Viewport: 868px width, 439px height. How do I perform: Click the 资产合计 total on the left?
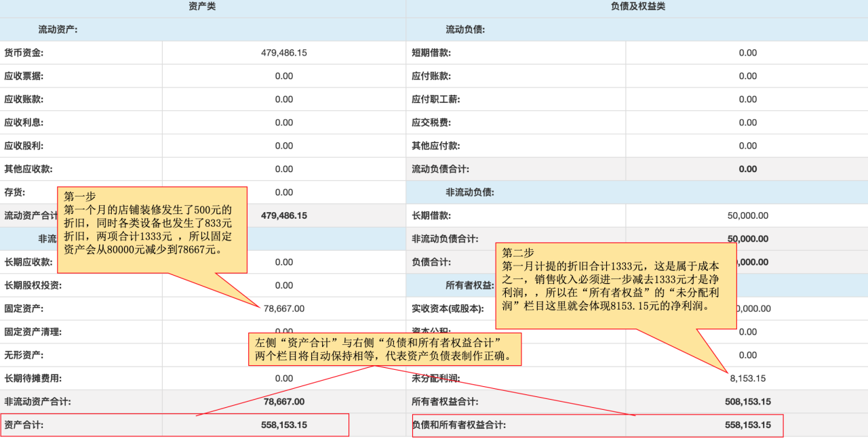pos(283,425)
